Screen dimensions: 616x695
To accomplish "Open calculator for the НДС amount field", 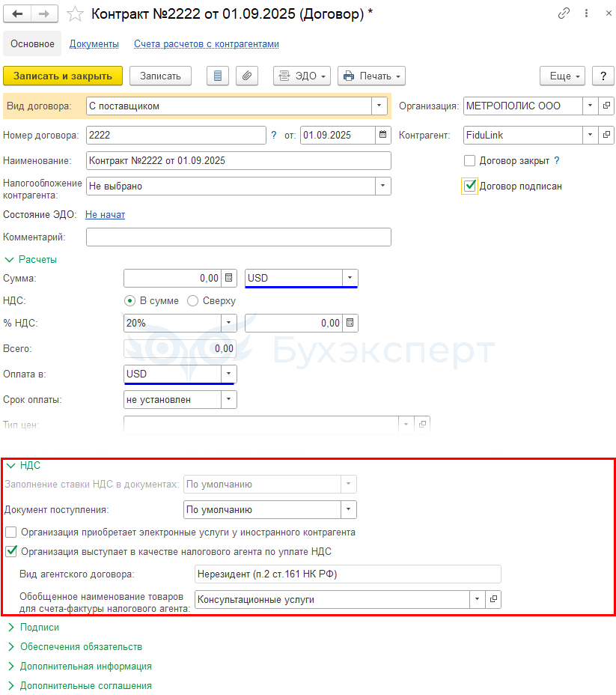I will point(350,323).
